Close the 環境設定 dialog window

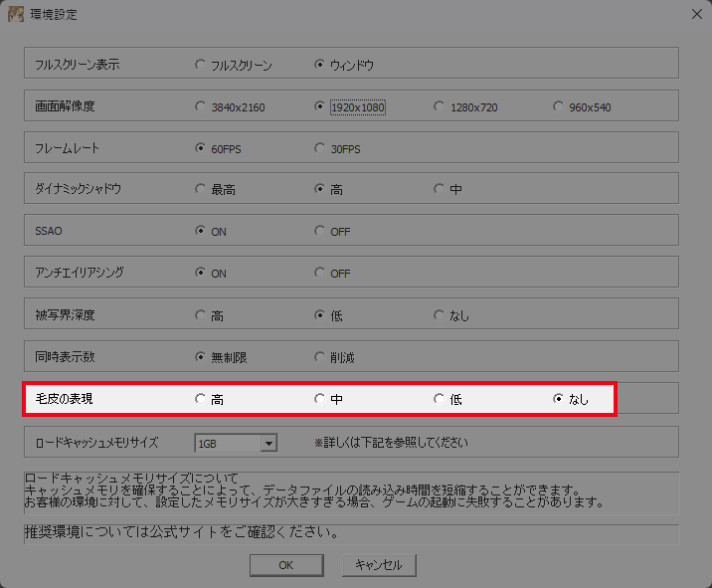[x=693, y=15]
